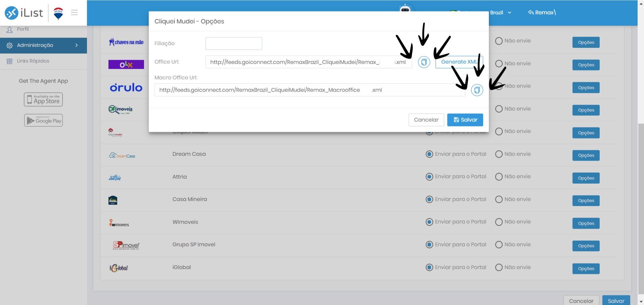Click the RE/MAX balloon logo

point(58,13)
